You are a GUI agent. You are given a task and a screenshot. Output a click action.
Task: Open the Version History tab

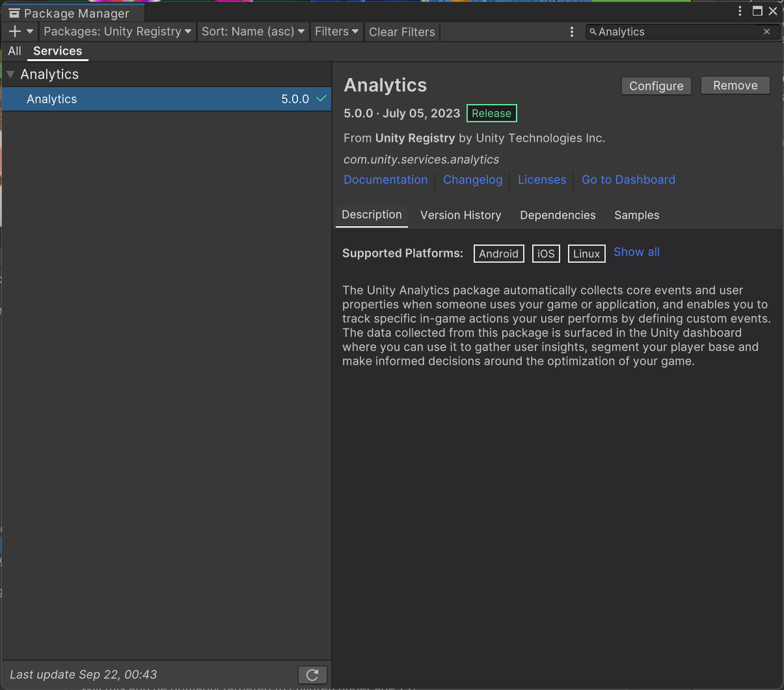(461, 215)
